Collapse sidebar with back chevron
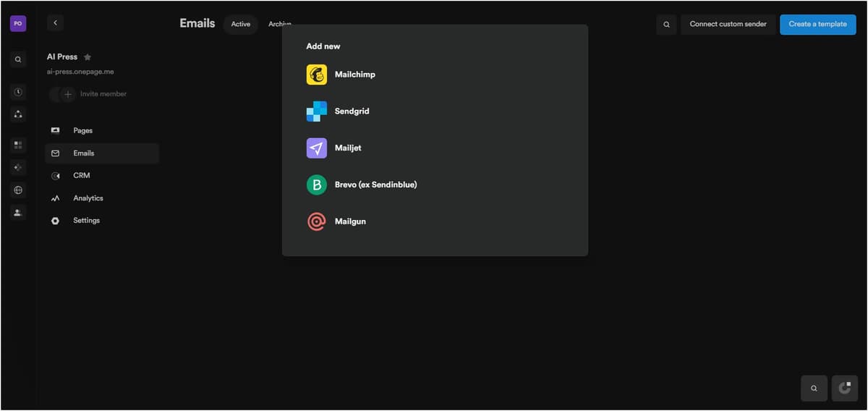The width and height of the screenshot is (868, 411). 56,23
